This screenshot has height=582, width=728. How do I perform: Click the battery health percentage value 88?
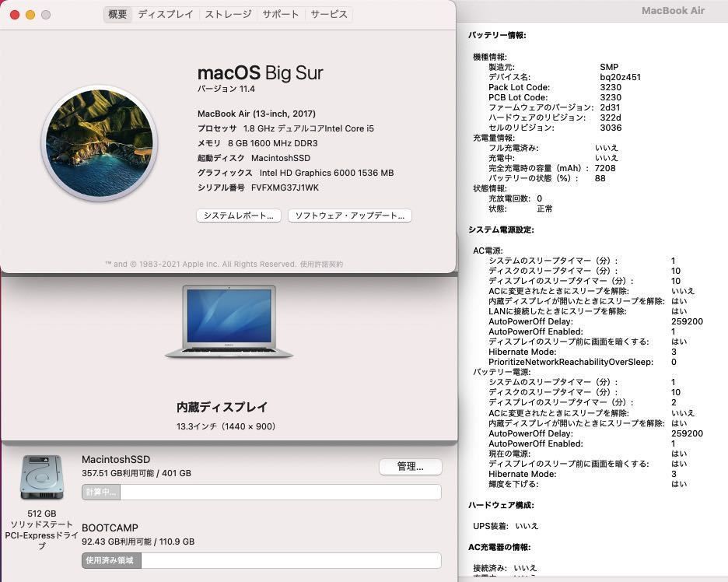click(x=600, y=178)
